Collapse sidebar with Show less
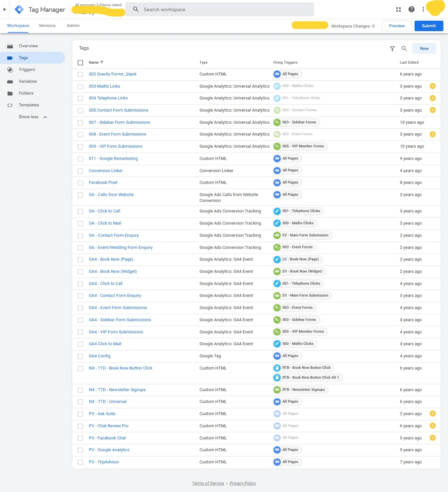The image size is (448, 492). click(33, 117)
